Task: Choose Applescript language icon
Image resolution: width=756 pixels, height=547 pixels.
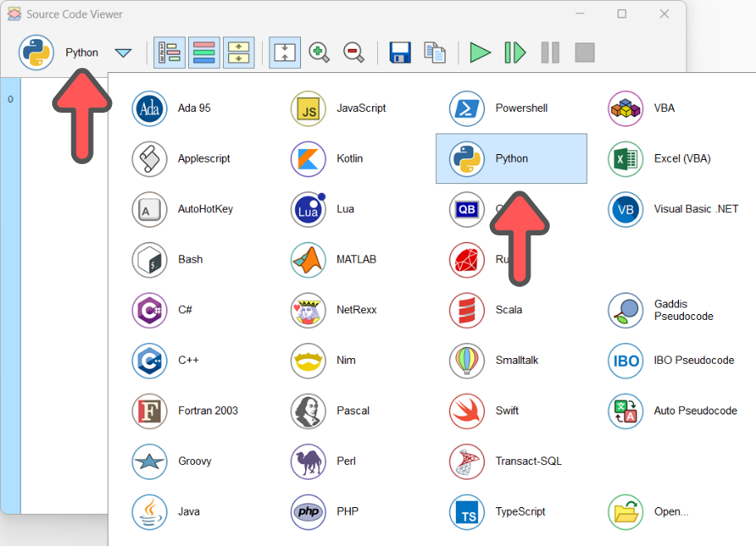Action: coord(149,159)
